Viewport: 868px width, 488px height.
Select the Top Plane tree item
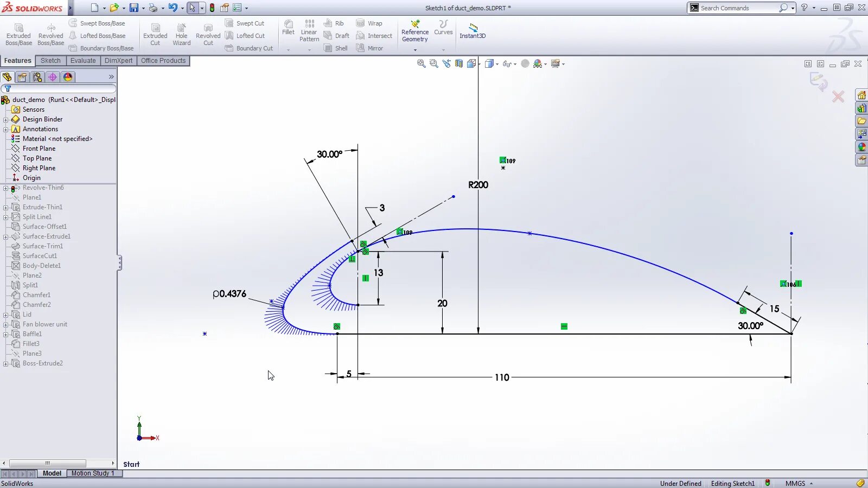(x=37, y=158)
